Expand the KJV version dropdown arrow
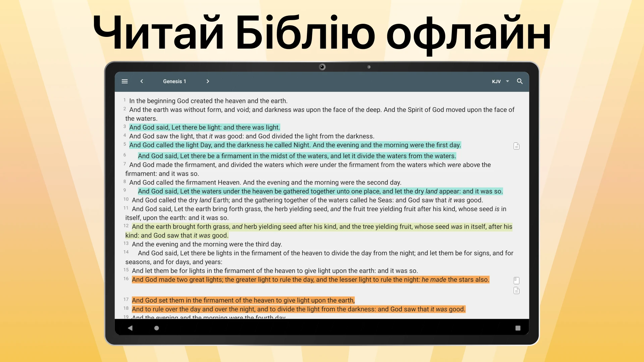 click(x=507, y=81)
